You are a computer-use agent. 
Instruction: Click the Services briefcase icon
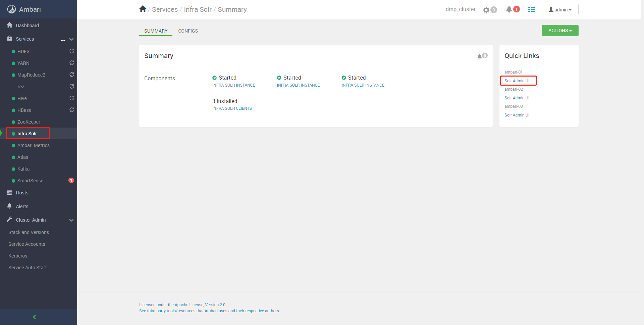(9, 39)
